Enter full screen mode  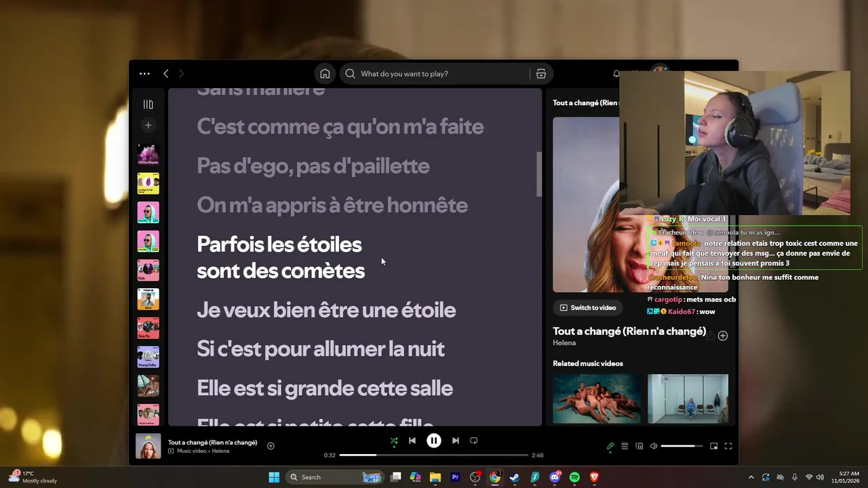click(x=728, y=446)
